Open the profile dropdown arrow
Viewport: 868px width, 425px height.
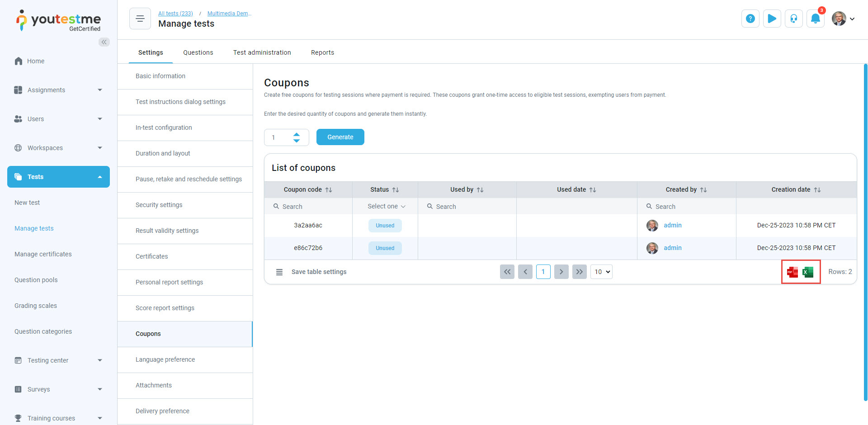coord(852,19)
